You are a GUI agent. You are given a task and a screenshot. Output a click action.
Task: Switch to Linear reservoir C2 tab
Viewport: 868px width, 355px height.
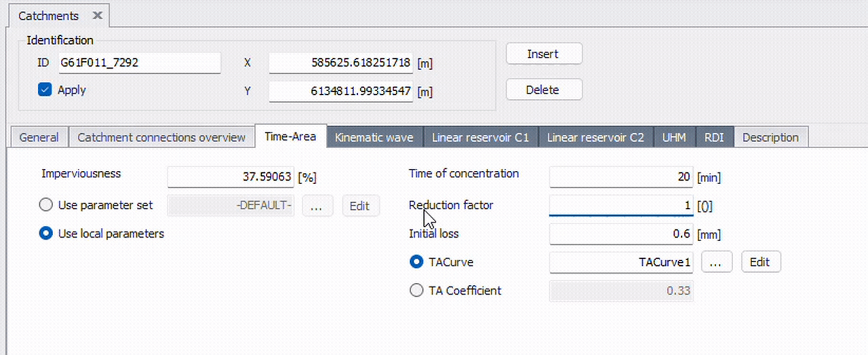(595, 137)
